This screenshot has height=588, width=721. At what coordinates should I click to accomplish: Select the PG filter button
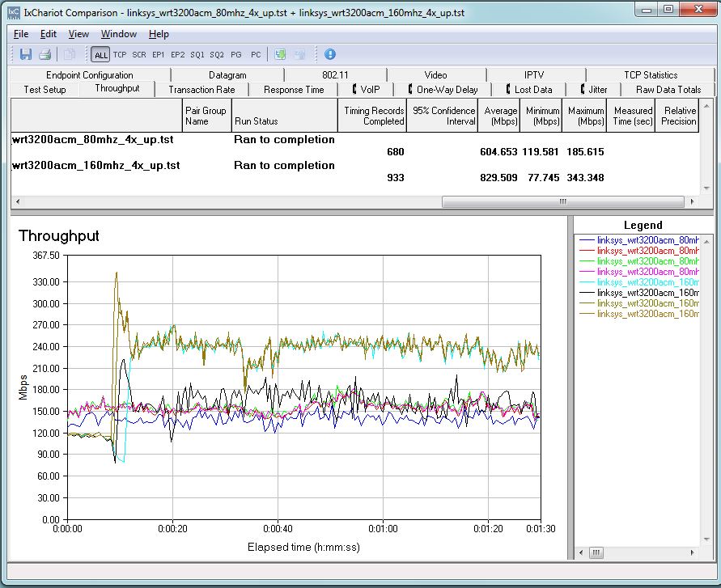point(236,55)
